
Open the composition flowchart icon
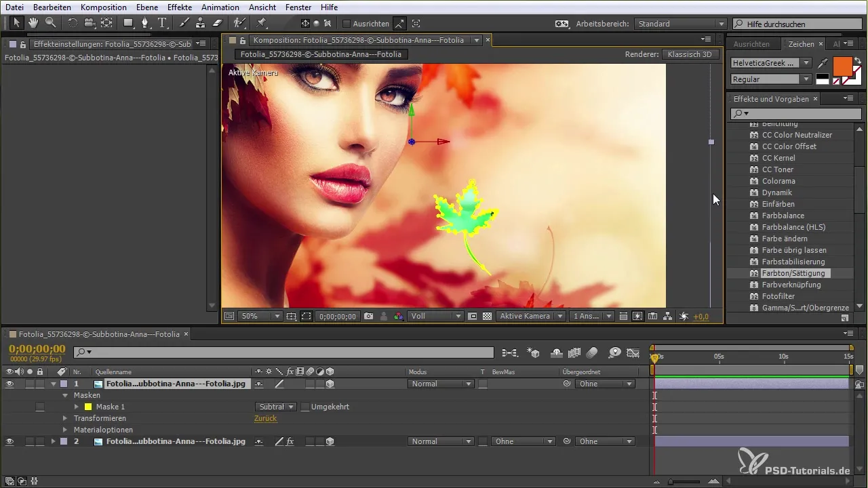pyautogui.click(x=667, y=316)
